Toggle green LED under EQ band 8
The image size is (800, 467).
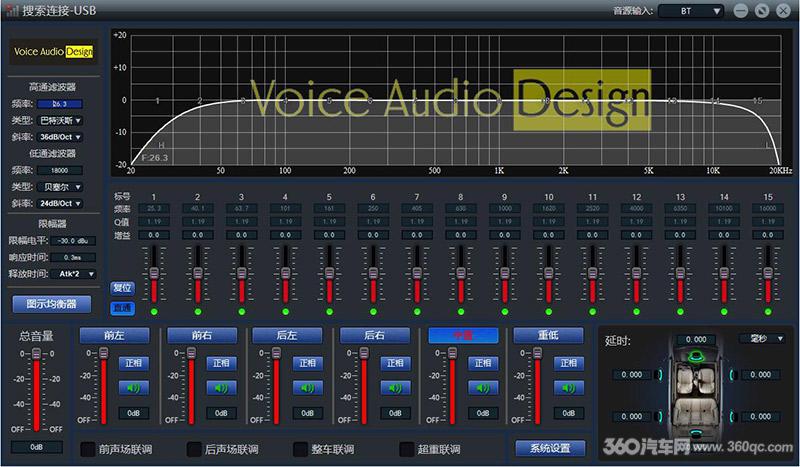click(x=461, y=311)
